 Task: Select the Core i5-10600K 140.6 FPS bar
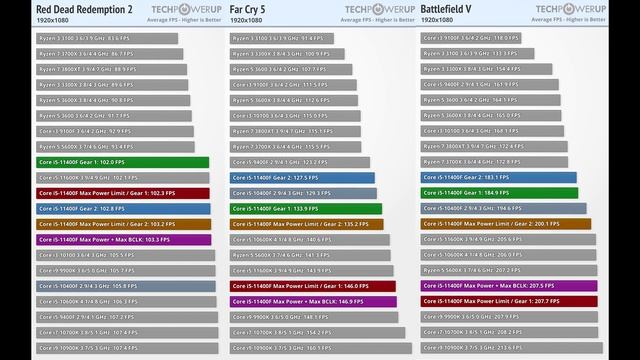pyautogui.click(x=309, y=240)
